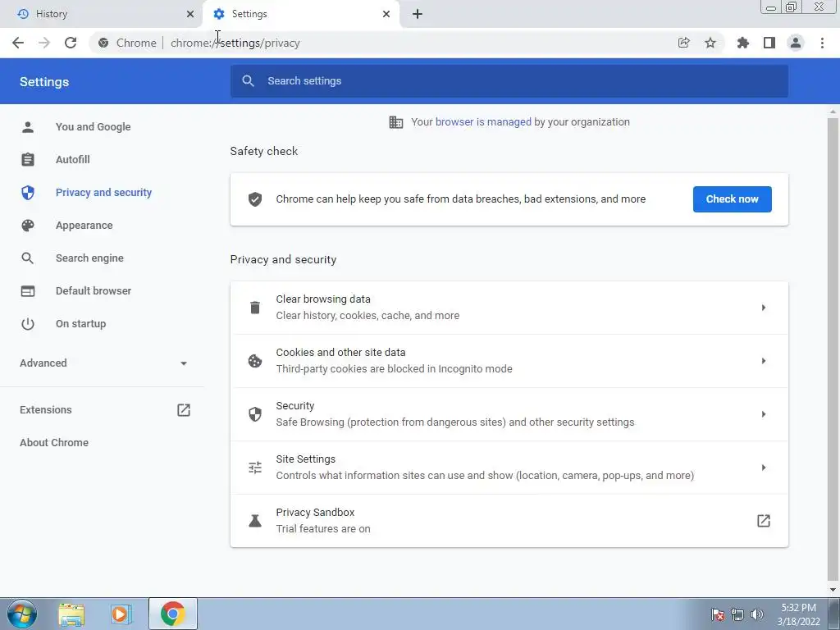Open the Windows Start menu
This screenshot has width=840, height=630.
[22, 614]
